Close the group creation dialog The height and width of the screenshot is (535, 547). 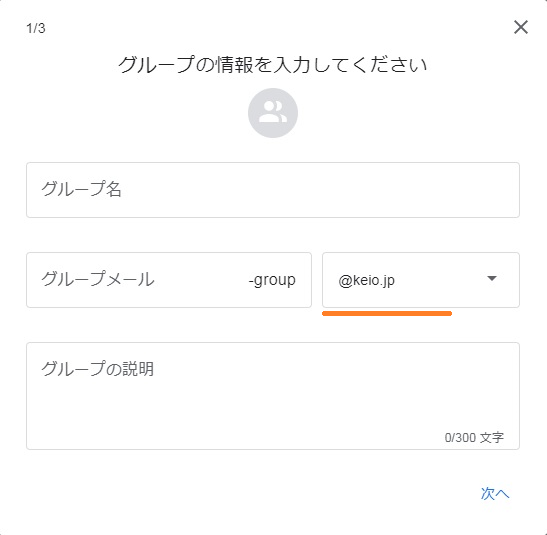(520, 27)
